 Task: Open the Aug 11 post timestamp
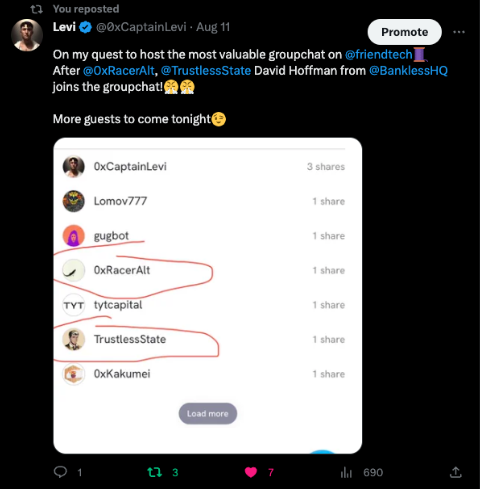coord(213,27)
